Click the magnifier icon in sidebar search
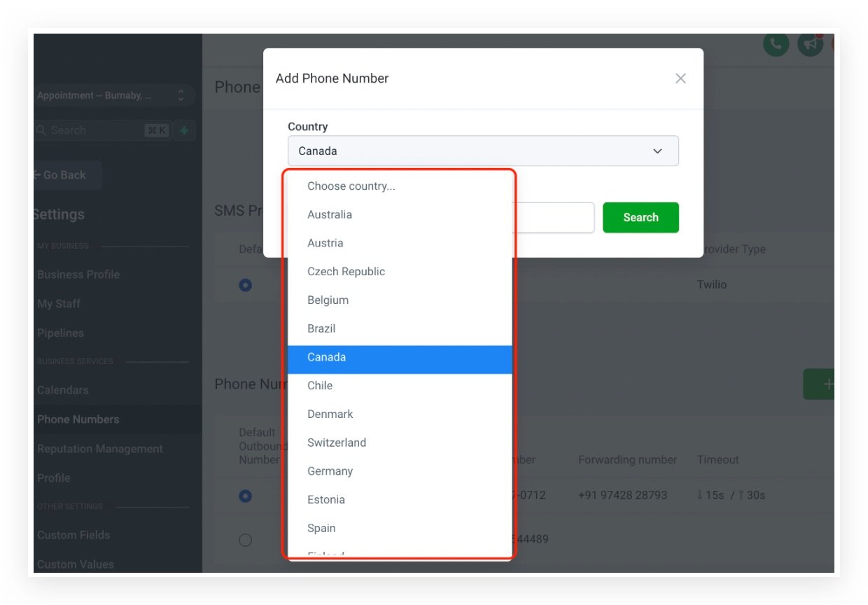This screenshot has width=868, height=605. click(41, 130)
